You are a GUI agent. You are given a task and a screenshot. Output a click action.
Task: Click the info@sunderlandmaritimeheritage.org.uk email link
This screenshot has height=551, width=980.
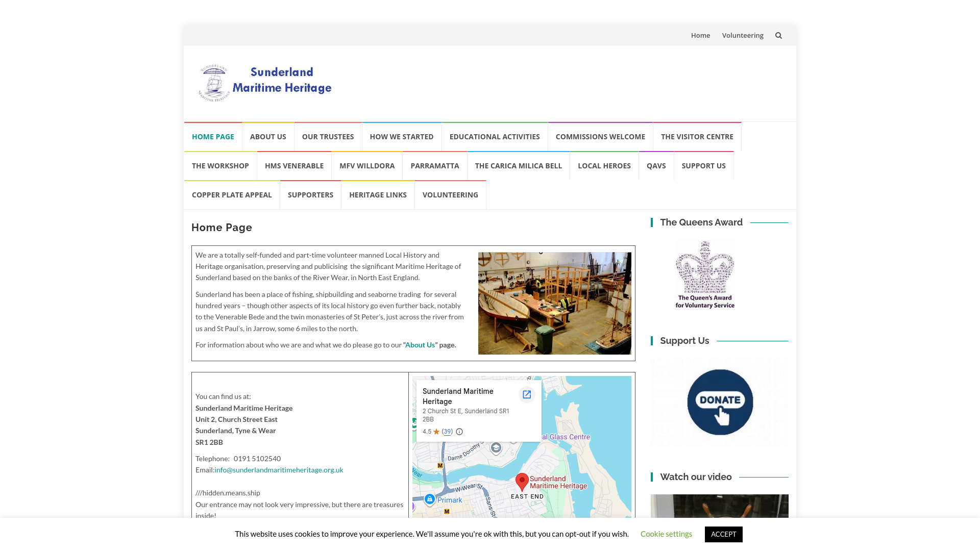coord(279,470)
